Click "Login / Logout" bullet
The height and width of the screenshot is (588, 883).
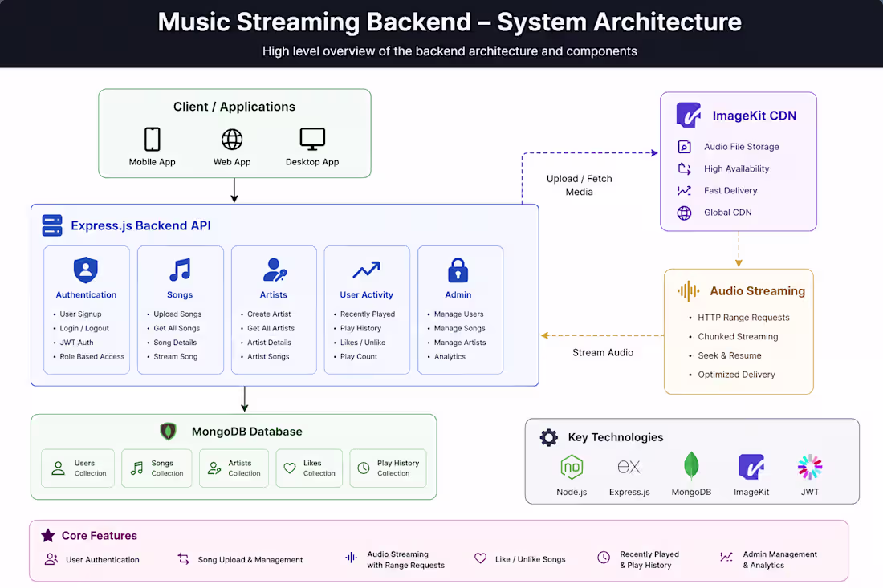pos(84,329)
